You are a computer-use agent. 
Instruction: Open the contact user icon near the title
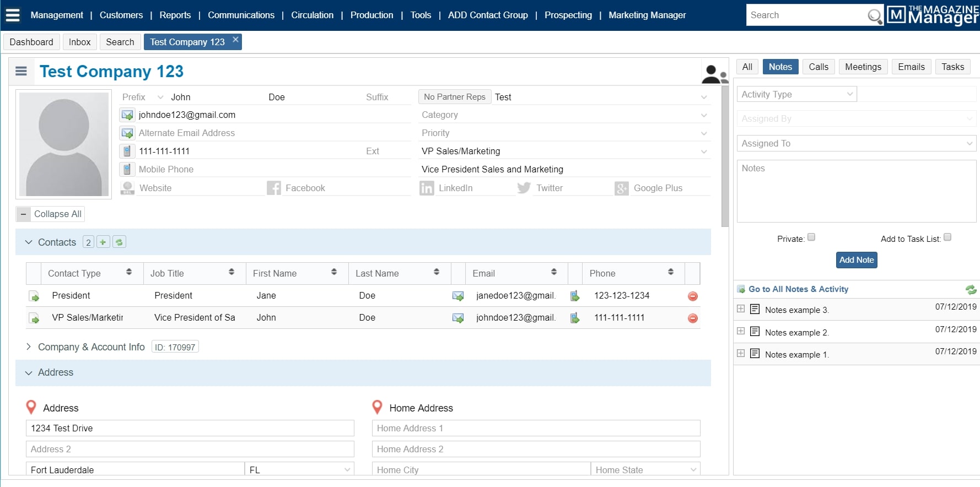point(714,74)
